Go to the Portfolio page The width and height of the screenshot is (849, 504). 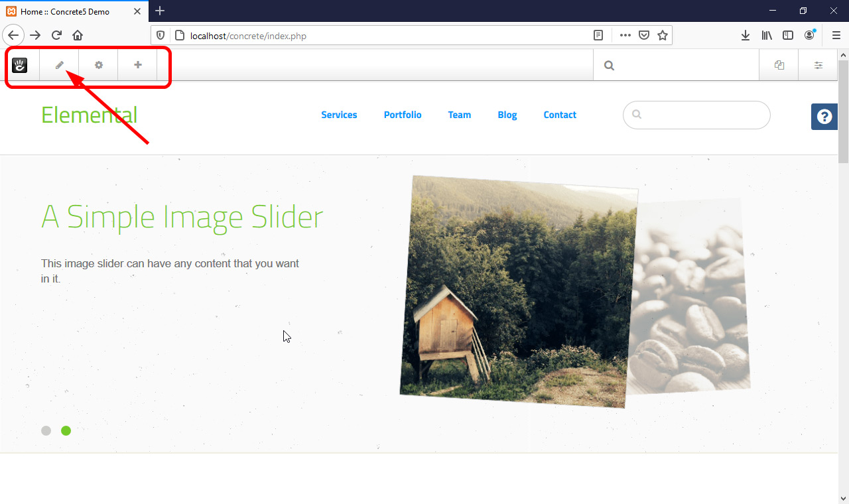(403, 115)
